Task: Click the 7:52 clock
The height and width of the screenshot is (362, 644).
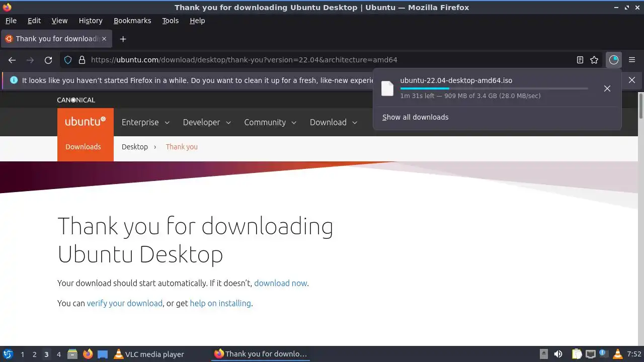Action: tap(634, 354)
